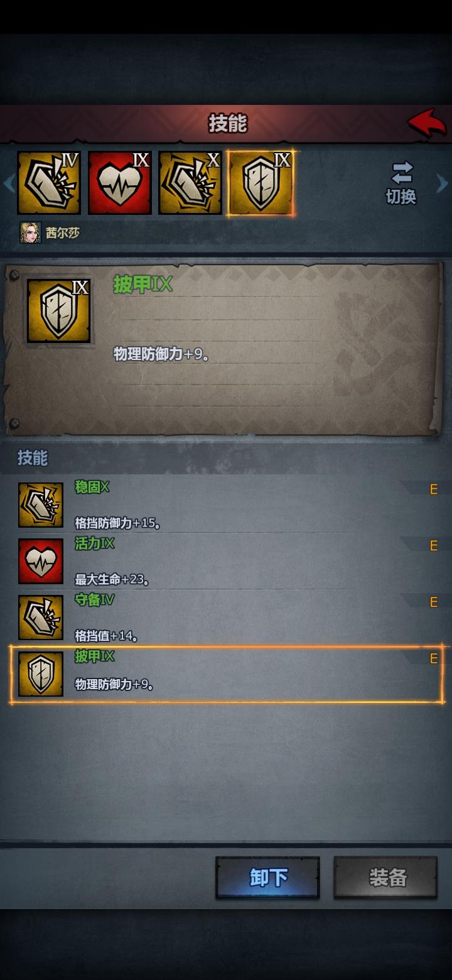The image size is (452, 980).
Task: Select the 稳固X skill slot icon
Action: pyautogui.click(x=190, y=183)
